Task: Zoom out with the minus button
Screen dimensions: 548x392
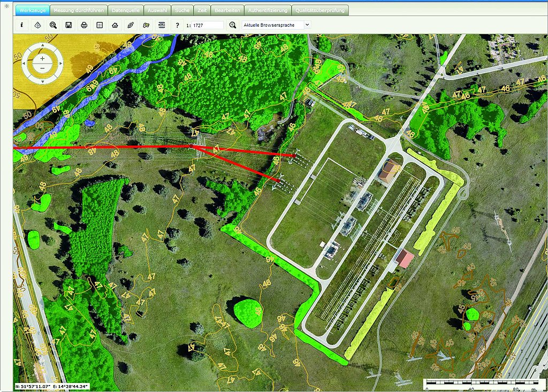Action: point(42,69)
